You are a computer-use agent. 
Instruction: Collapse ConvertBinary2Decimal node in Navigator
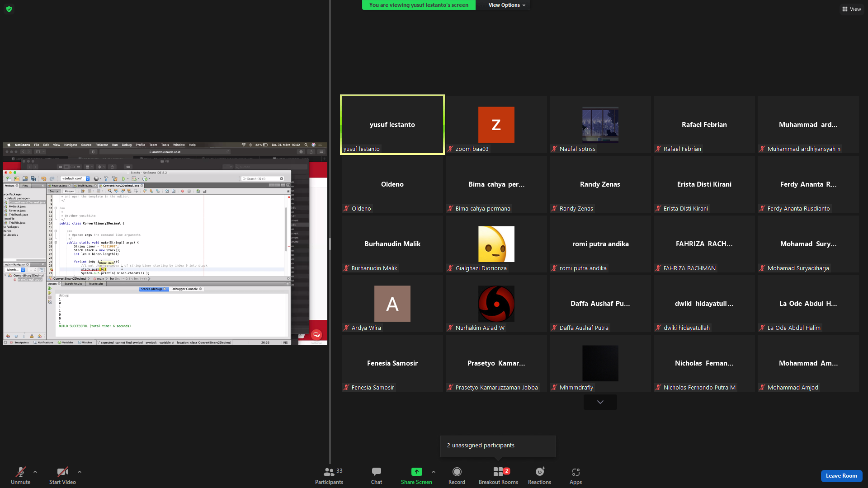pyautogui.click(x=5, y=276)
